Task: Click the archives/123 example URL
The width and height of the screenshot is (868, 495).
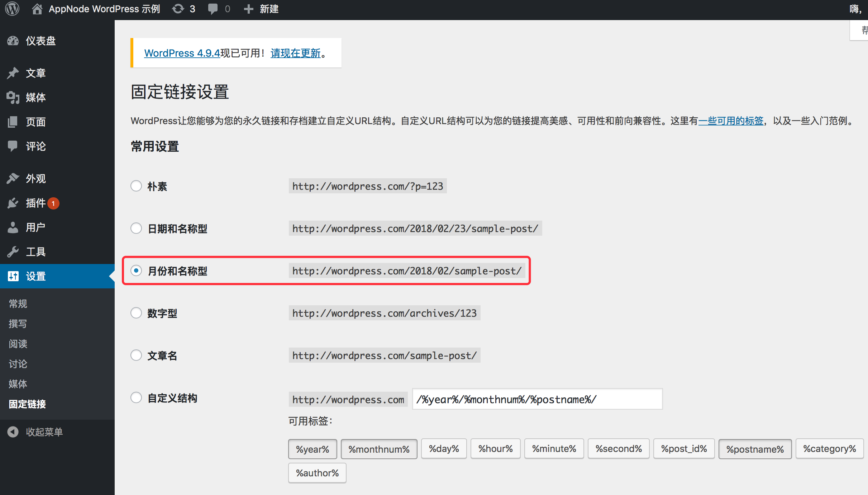Action: (x=385, y=313)
